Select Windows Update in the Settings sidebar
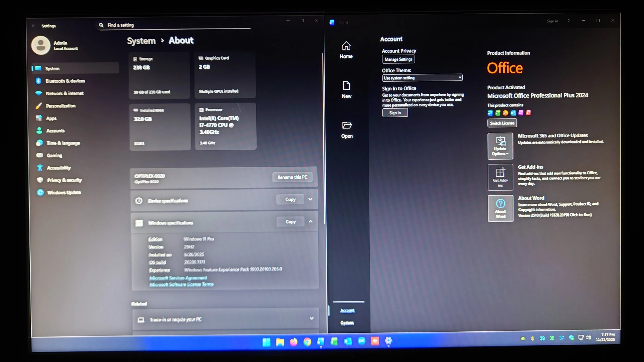The height and width of the screenshot is (362, 644). click(64, 192)
